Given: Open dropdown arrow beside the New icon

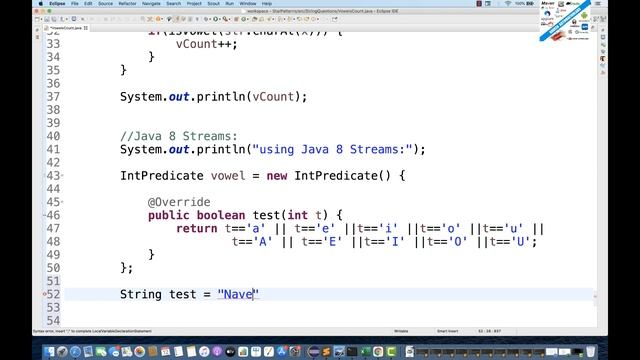Looking at the screenshot, I should (x=41, y=19).
